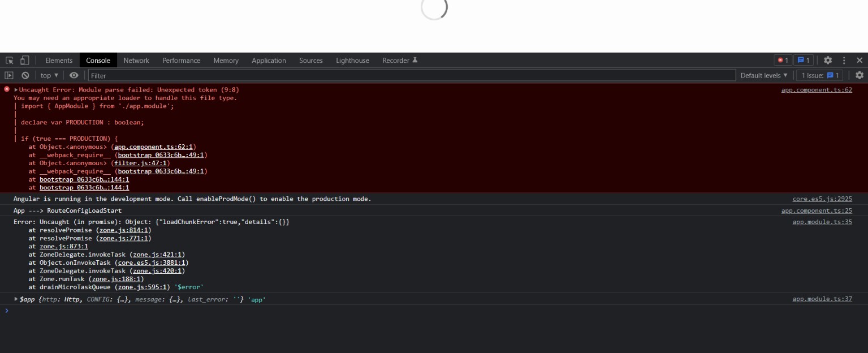Toggle the live expression eye icon
The height and width of the screenshot is (353, 868).
[73, 75]
